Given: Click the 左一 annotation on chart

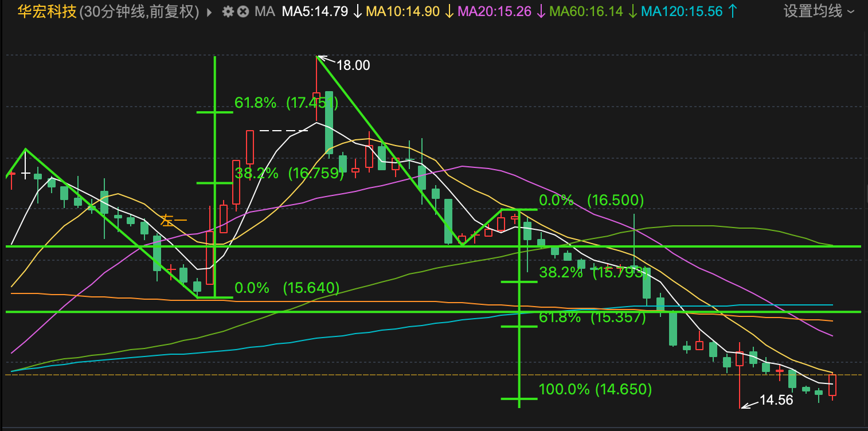Looking at the screenshot, I should point(174,220).
